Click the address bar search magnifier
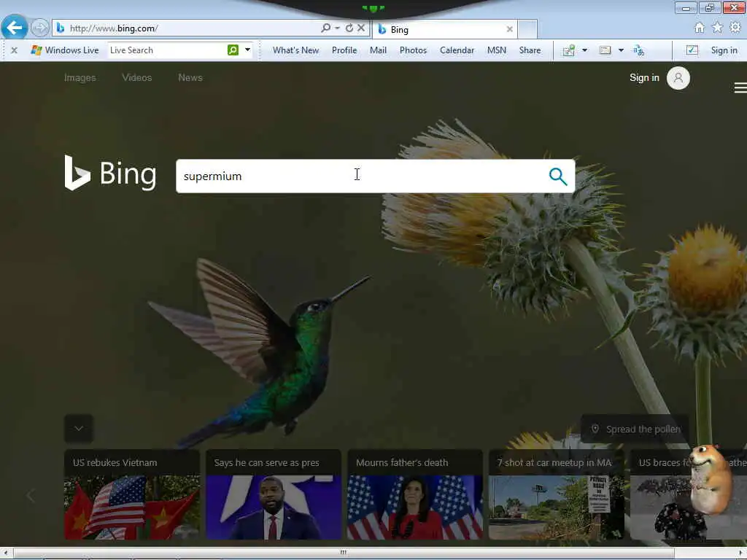 coord(325,28)
